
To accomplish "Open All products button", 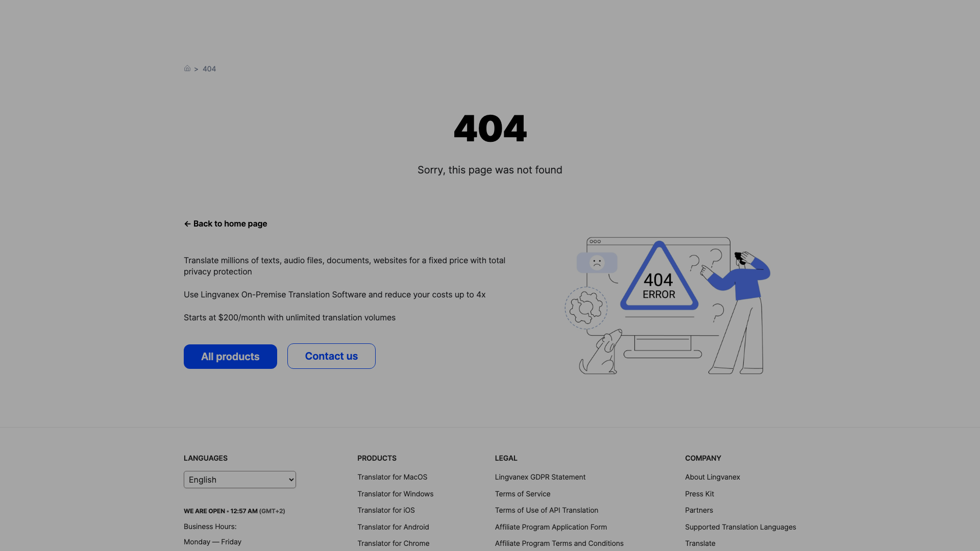I will click(x=230, y=357).
